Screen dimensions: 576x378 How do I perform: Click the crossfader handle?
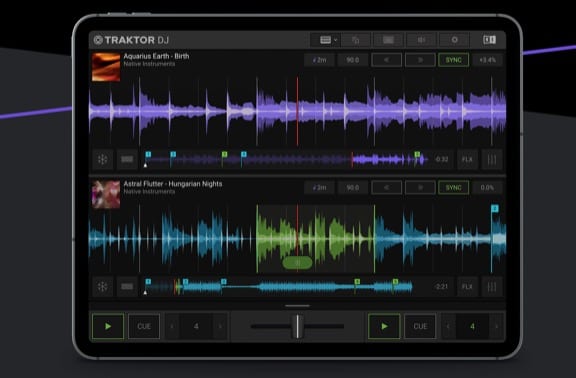point(297,326)
